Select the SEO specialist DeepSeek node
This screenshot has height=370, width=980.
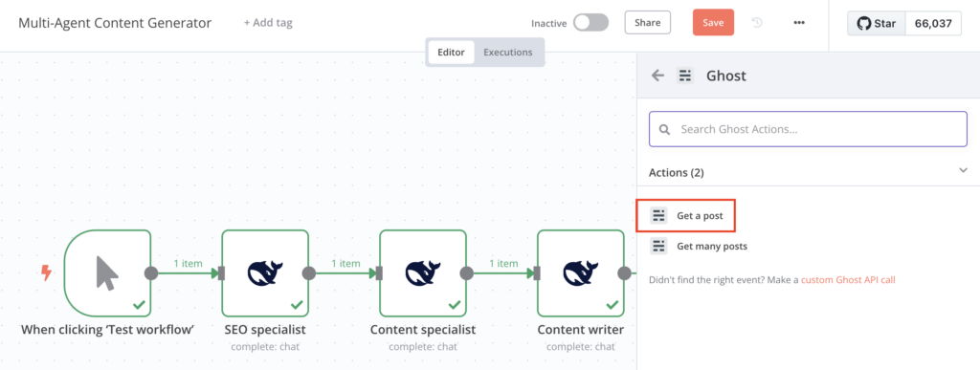click(x=265, y=273)
